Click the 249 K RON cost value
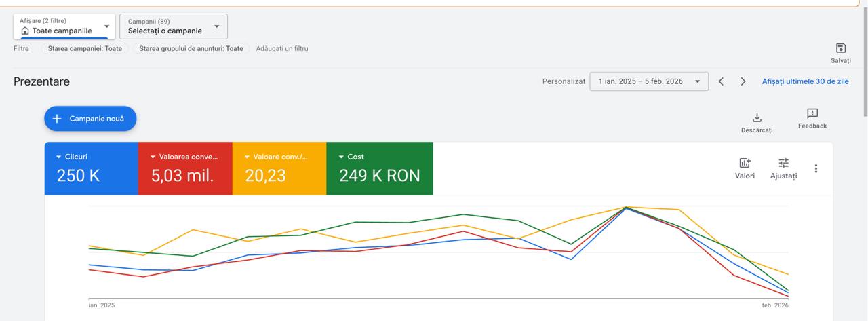This screenshot has height=321, width=868. tap(379, 176)
